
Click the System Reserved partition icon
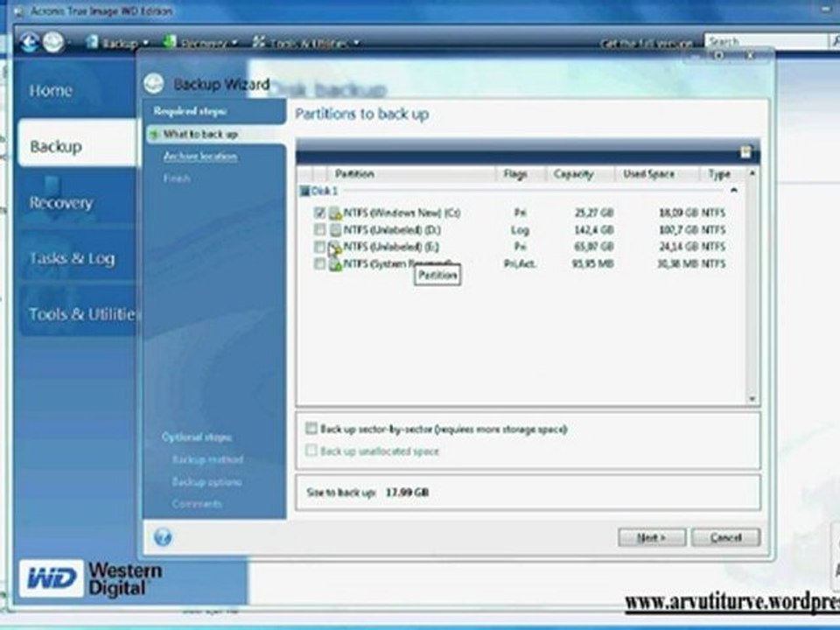pyautogui.click(x=335, y=264)
